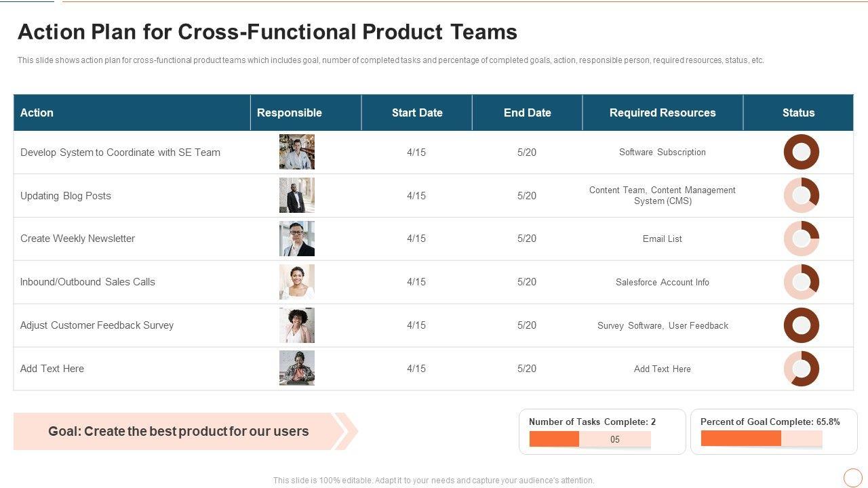Click the Inbound/Outbound Sales Calls status donut
This screenshot has width=868, height=488.
[x=801, y=282]
